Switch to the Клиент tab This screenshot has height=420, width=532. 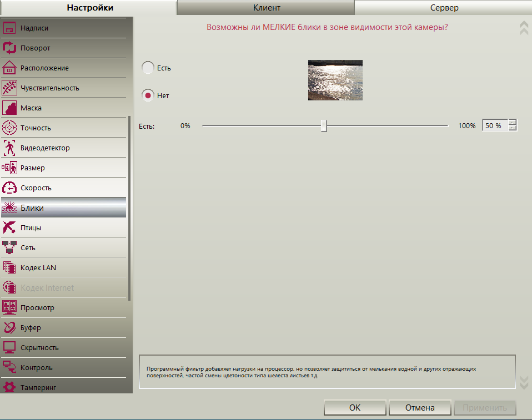coord(266,7)
